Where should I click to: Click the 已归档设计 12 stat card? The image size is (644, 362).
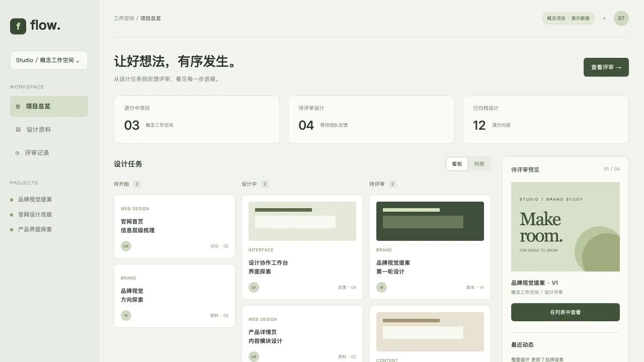coord(546,120)
